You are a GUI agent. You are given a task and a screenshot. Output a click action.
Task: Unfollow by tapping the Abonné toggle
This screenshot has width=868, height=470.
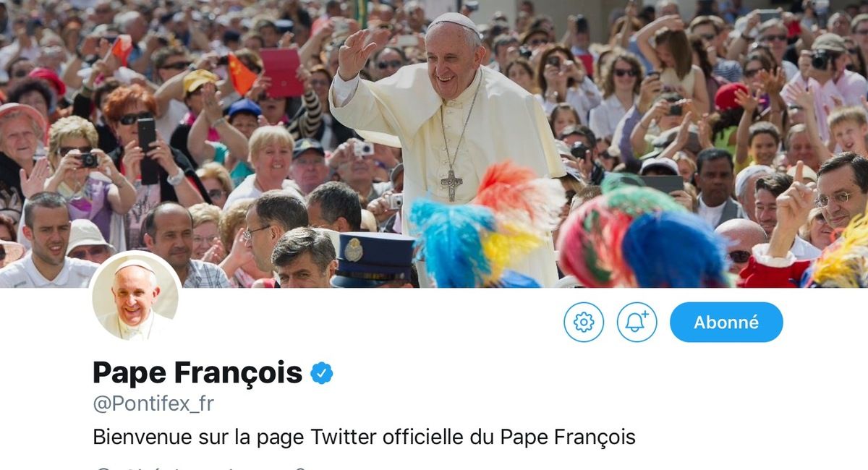[726, 322]
